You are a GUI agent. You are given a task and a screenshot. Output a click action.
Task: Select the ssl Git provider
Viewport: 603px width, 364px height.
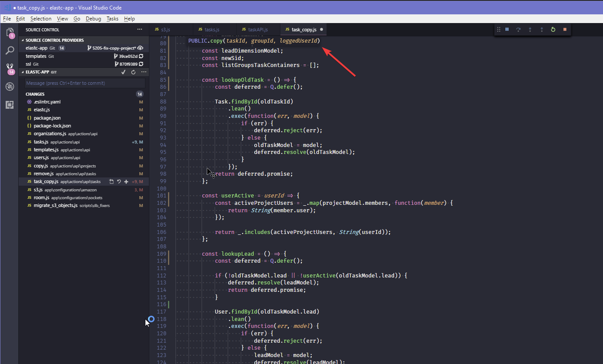[84, 64]
